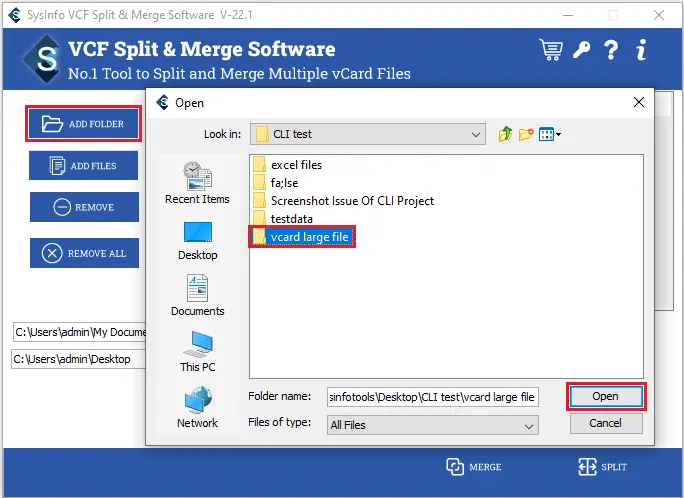Open Recent Items shortcut
The width and height of the screenshot is (684, 498).
[x=197, y=183]
